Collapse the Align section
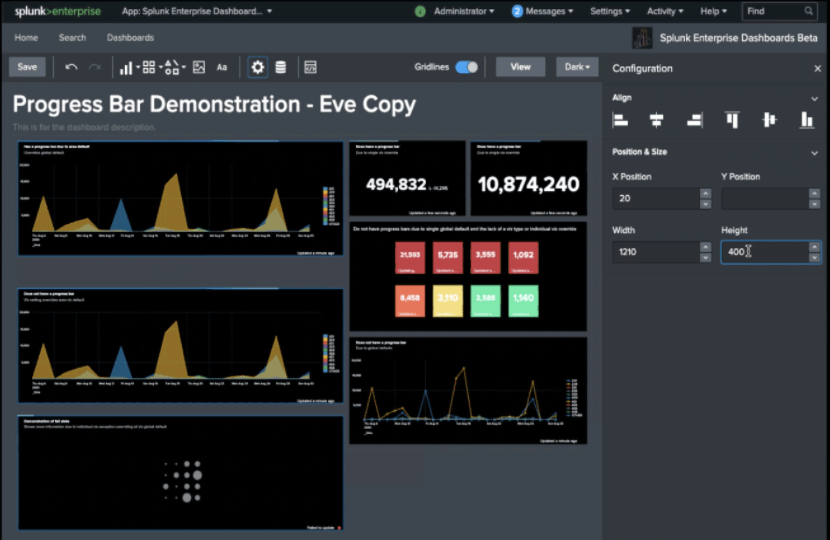Screen dimensions: 830x540 pyautogui.click(x=814, y=98)
